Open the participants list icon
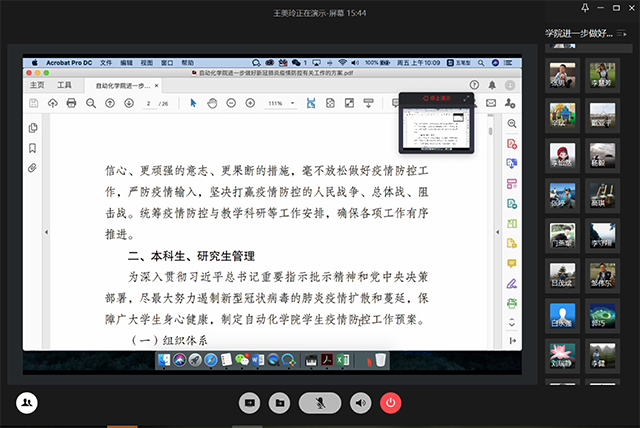The height and width of the screenshot is (428, 640). pyautogui.click(x=27, y=402)
